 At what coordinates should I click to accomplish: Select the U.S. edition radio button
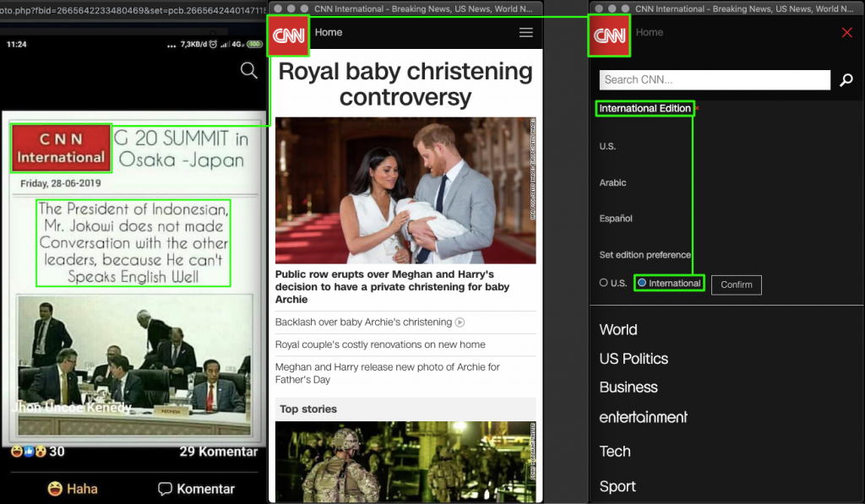[603, 284]
